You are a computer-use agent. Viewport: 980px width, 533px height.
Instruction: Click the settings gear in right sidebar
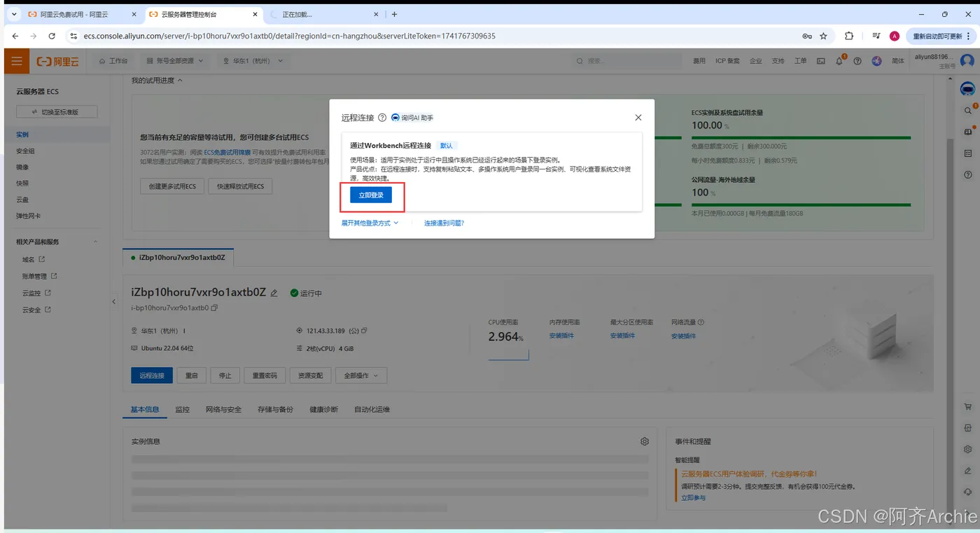968,449
